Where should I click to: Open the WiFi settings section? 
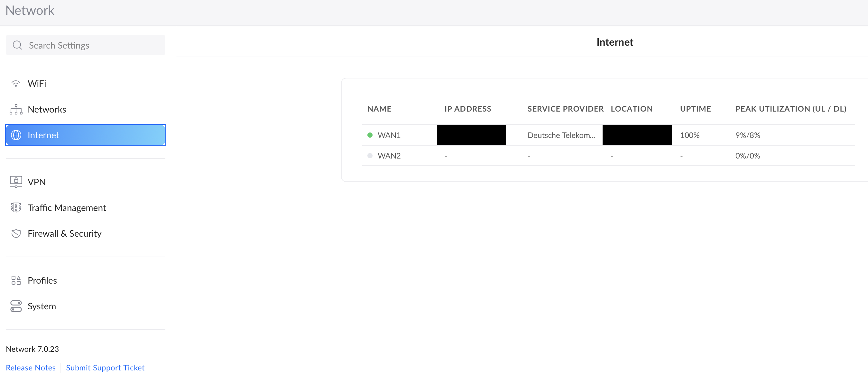tap(37, 84)
